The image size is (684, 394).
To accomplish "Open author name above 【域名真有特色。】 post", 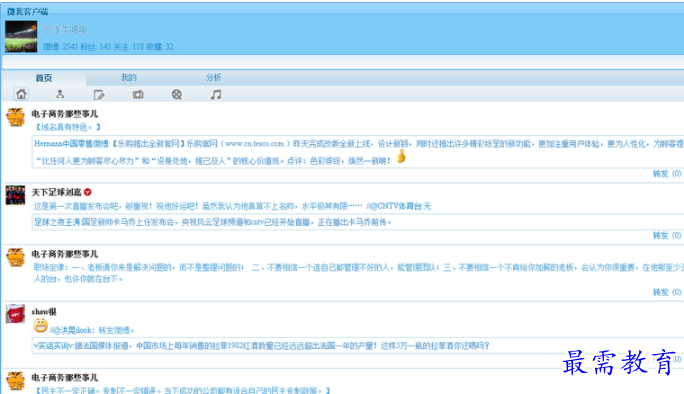I will click(x=65, y=114).
